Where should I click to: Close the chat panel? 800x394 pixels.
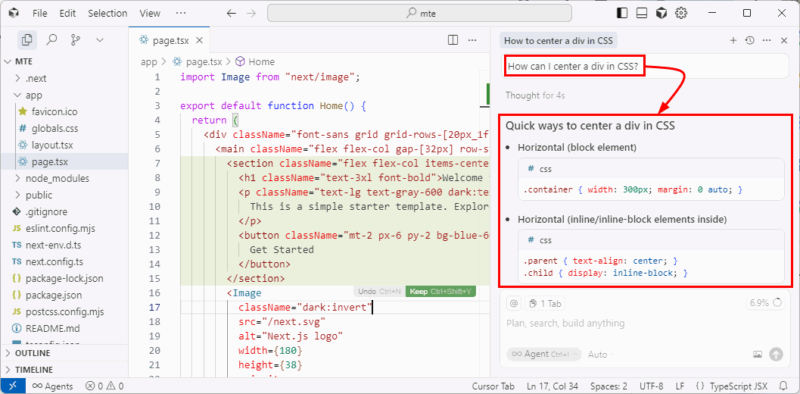pyautogui.click(x=784, y=40)
